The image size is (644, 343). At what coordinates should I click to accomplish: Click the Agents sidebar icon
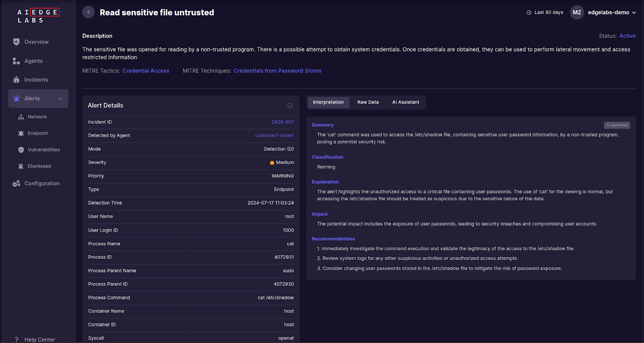pos(17,61)
